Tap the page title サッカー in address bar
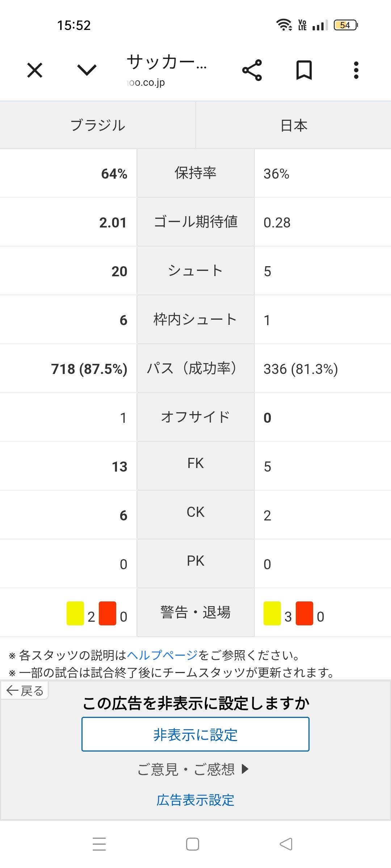The image size is (391, 868). [x=167, y=62]
